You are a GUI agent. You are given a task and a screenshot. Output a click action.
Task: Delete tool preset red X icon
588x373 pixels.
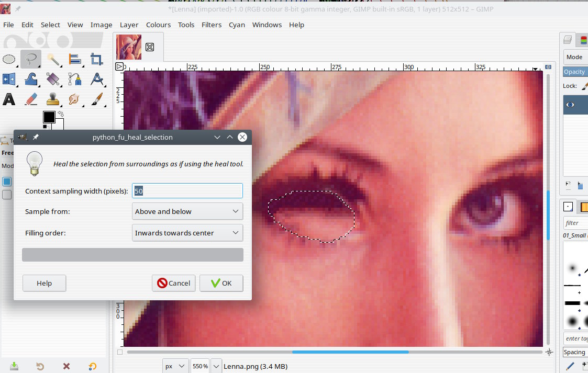66,366
